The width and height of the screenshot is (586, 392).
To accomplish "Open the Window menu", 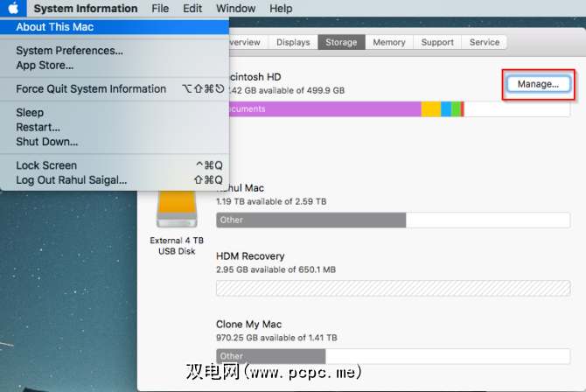I will pos(235,9).
